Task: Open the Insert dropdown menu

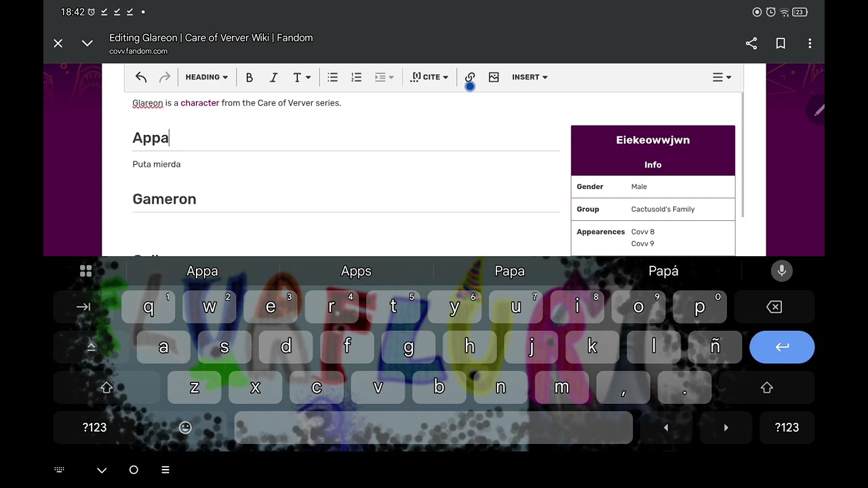Action: click(530, 77)
